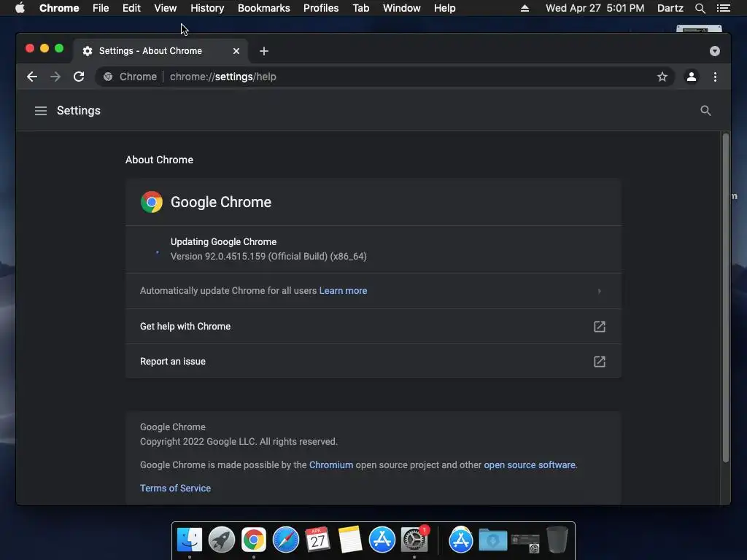
Task: Open the tab search dropdown arrow
Action: click(715, 51)
